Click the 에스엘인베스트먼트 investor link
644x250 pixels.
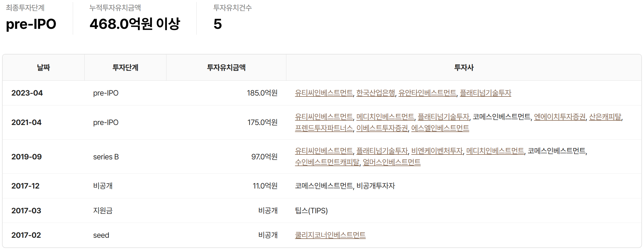click(440, 128)
